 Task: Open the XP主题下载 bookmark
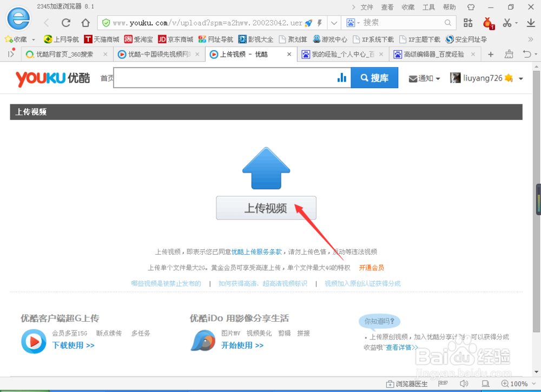pos(420,39)
